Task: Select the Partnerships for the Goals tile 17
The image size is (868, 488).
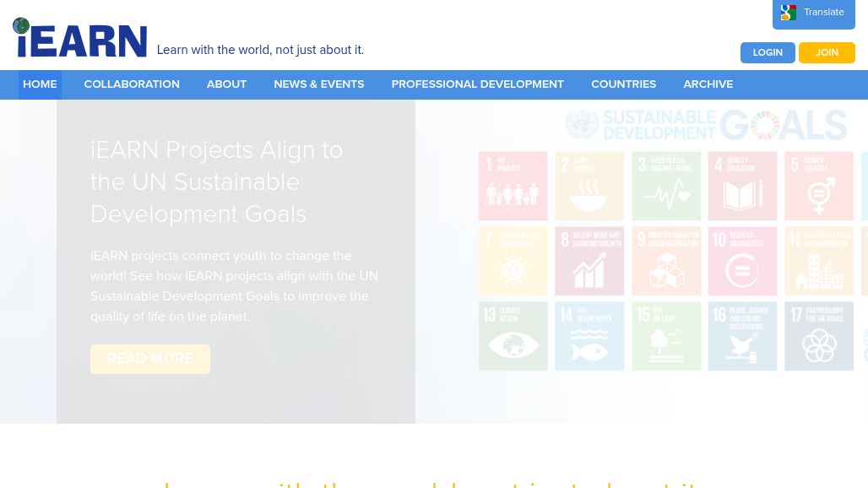Action: click(819, 336)
